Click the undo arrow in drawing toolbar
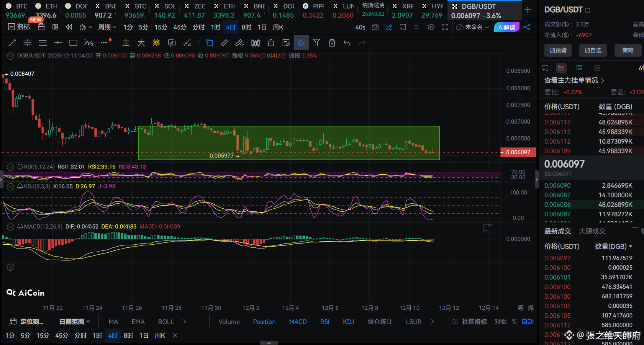The height and width of the screenshot is (345, 644). point(347,43)
